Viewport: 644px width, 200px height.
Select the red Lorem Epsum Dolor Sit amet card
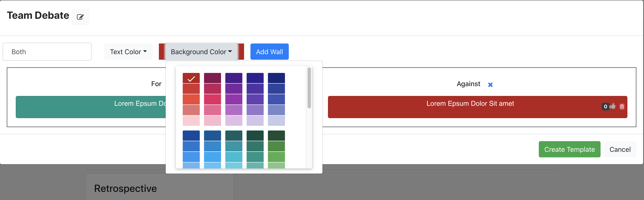477,107
